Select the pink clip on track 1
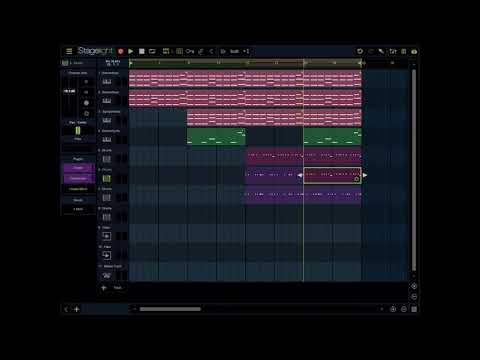This screenshot has width=480, height=360. coord(245,79)
